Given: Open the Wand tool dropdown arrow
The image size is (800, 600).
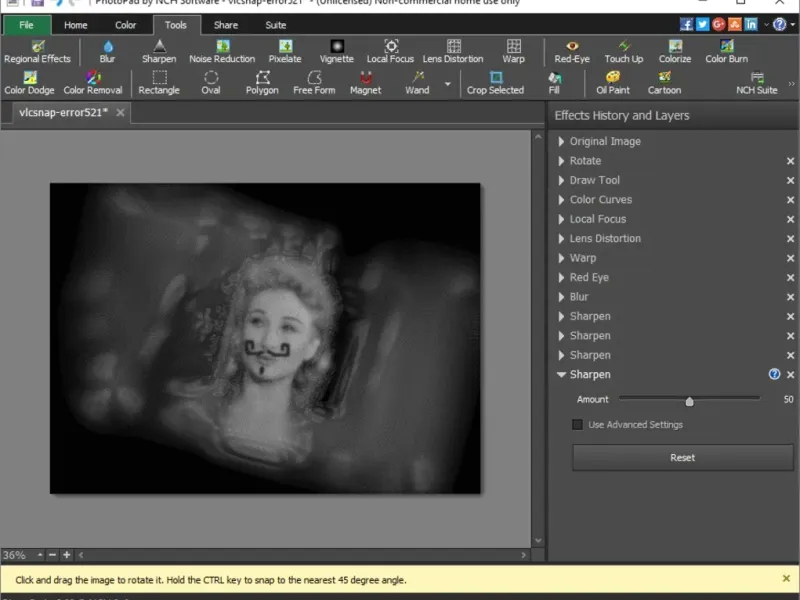Looking at the screenshot, I should click(447, 84).
